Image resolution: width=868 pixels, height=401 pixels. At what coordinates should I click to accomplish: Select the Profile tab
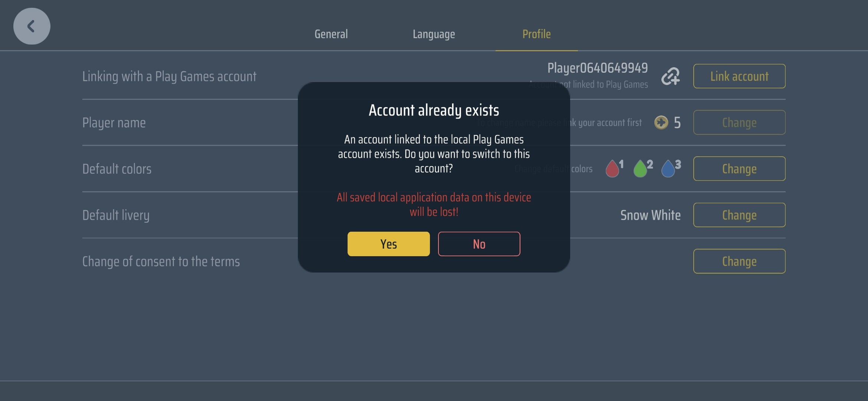point(536,34)
